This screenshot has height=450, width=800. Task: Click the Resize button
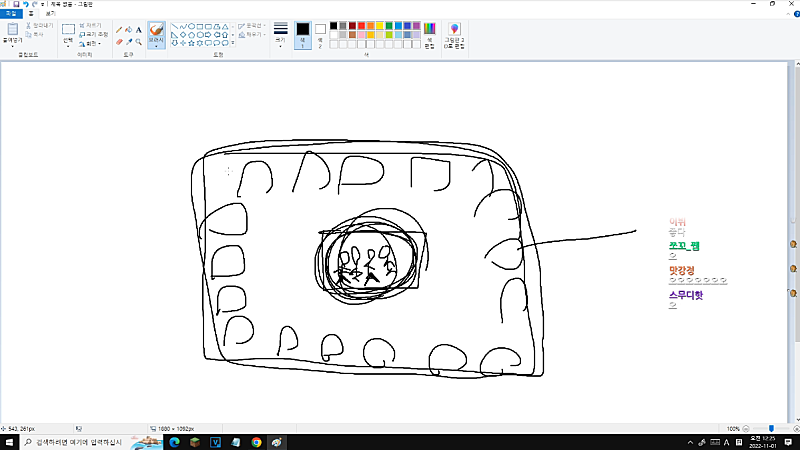click(x=94, y=35)
